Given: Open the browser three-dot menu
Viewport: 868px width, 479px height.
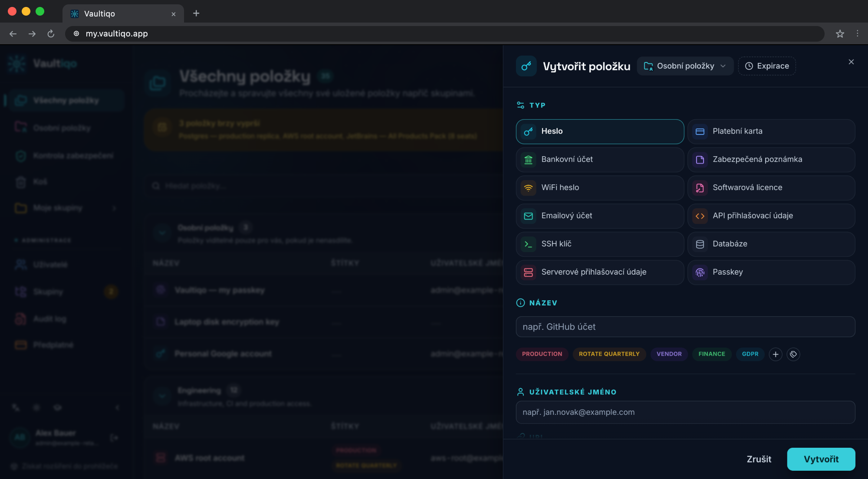Looking at the screenshot, I should [857, 33].
